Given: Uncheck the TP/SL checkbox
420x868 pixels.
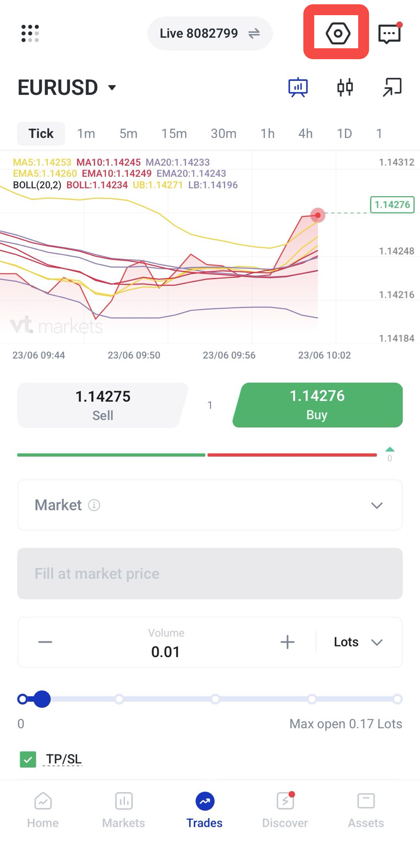Looking at the screenshot, I should [x=28, y=759].
